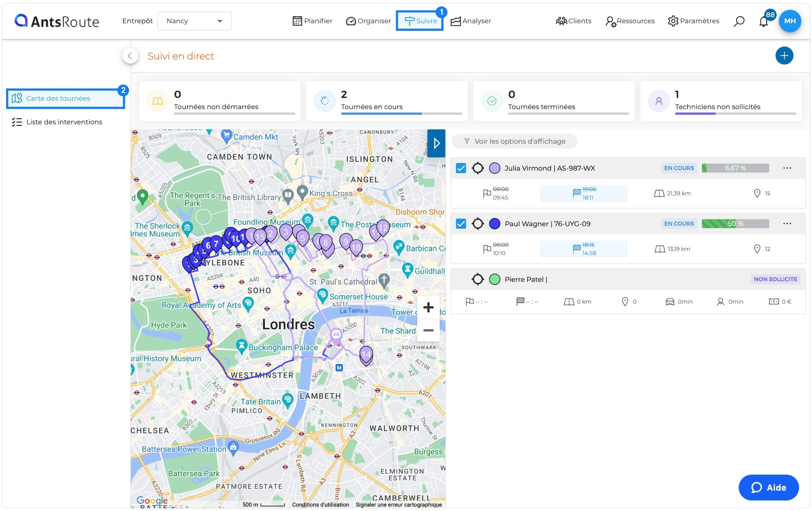The width and height of the screenshot is (812, 511).
Task: Click Julia Virmond's finish time 18:11
Action: (x=587, y=197)
